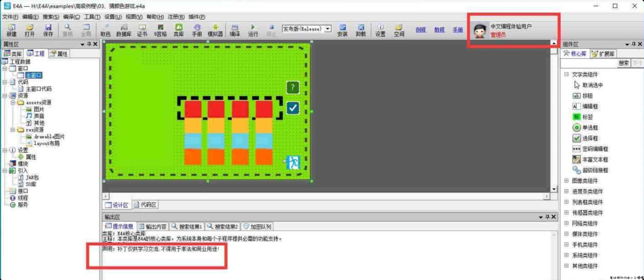The height and width of the screenshot is (280, 644).
Task: Click the first red color block in canvas
Action: tap(193, 109)
